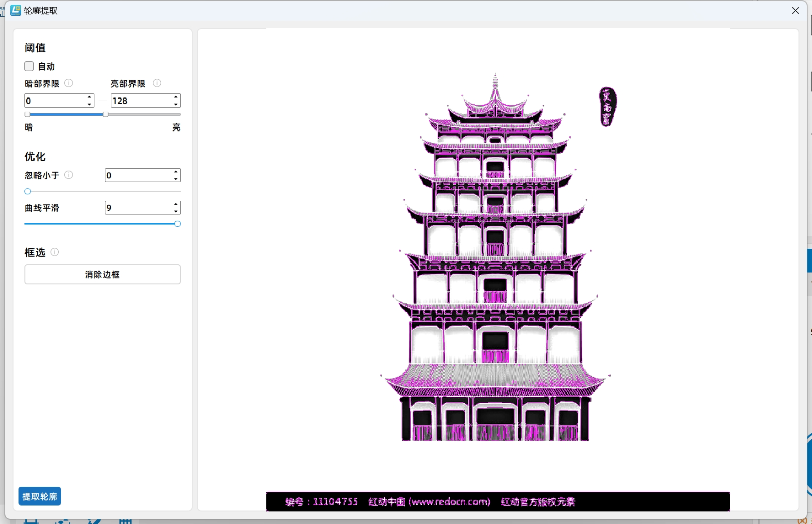The height and width of the screenshot is (524, 812).
Task: Click the info icon next to 框选
Action: [55, 252]
